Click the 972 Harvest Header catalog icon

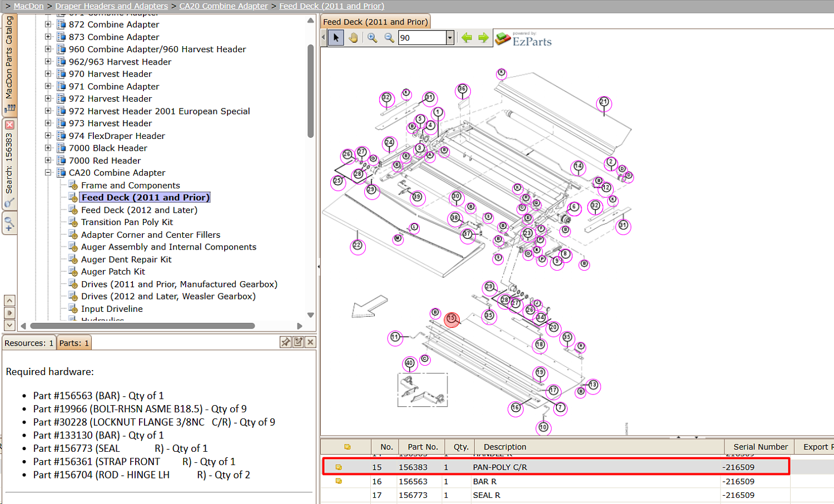coord(61,98)
